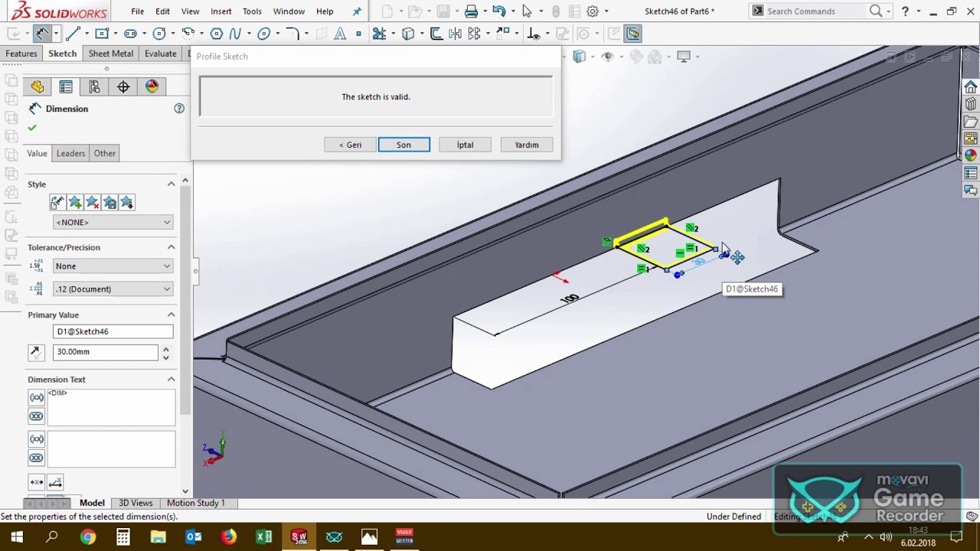Open the style <NONE> dropdown
This screenshot has width=980, height=551.
coord(113,222)
